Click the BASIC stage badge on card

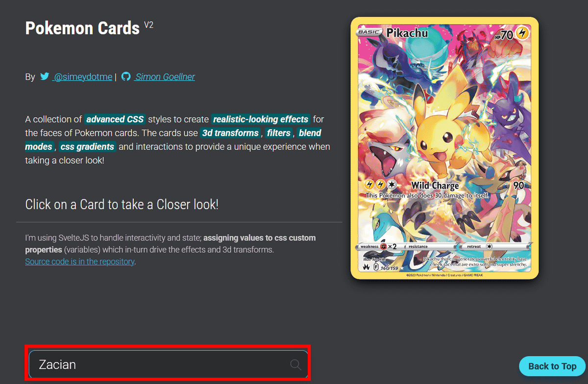370,33
